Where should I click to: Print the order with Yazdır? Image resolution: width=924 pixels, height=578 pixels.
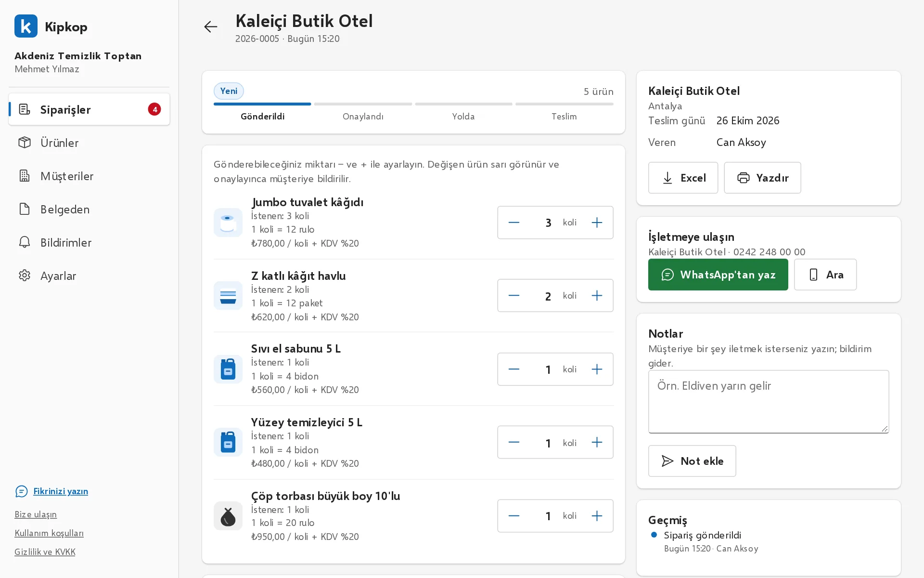(x=762, y=178)
